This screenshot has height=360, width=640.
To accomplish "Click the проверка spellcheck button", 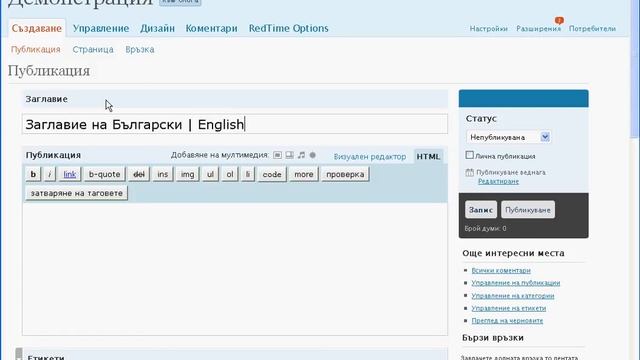I will click(345, 174).
